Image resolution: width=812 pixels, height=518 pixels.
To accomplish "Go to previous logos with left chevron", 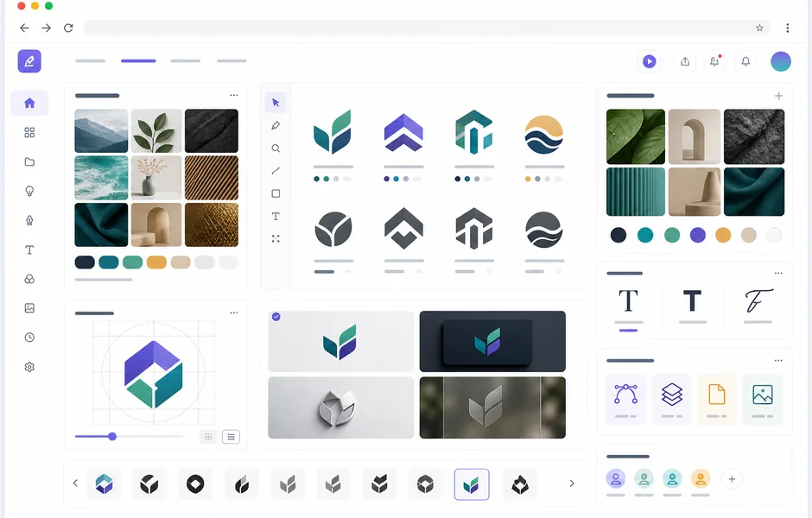I will pyautogui.click(x=75, y=483).
